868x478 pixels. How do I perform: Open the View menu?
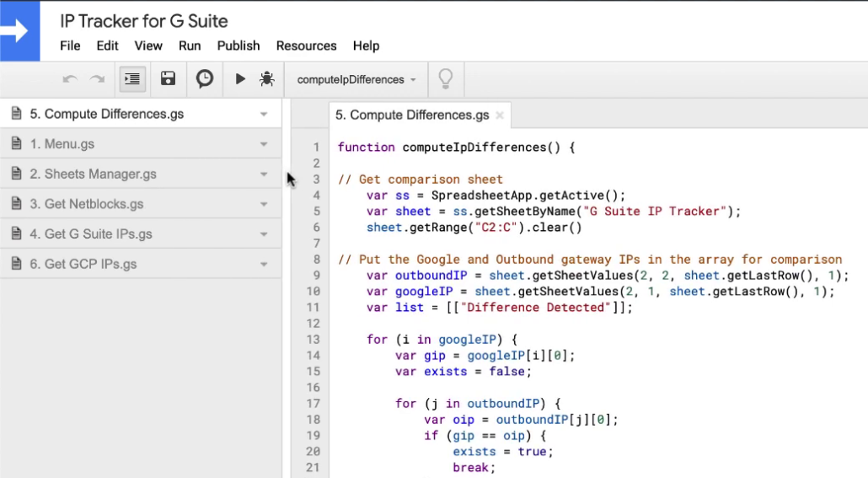(148, 46)
